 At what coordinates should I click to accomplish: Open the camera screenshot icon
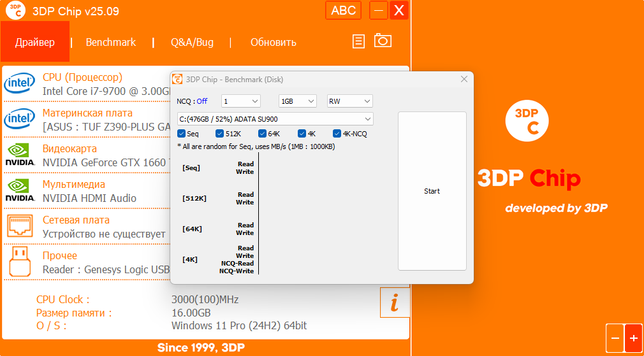coord(383,41)
